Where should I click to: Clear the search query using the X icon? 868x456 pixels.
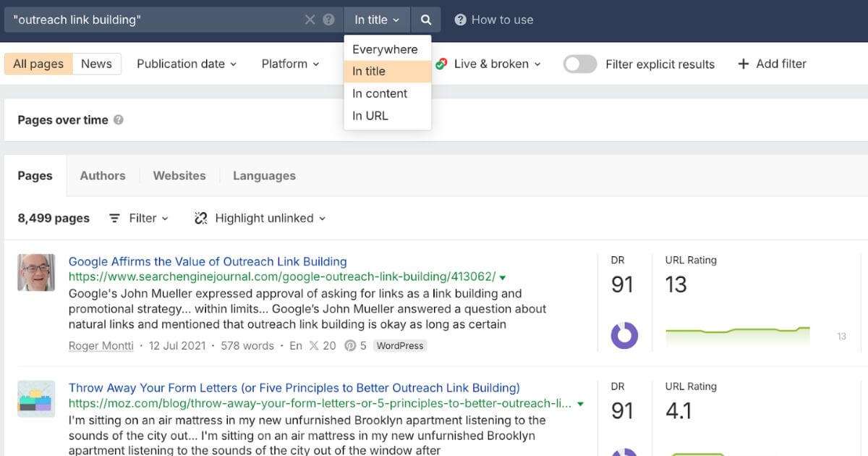pyautogui.click(x=310, y=20)
